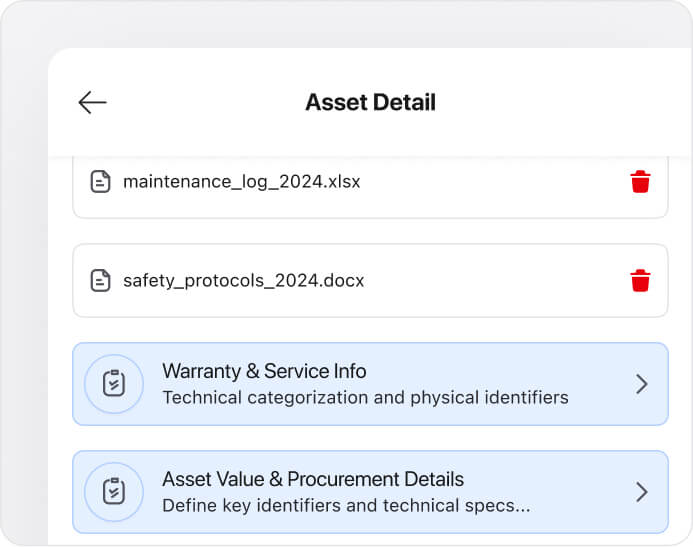Delete maintenance_log_2024.xlsx with trash icon
The height and width of the screenshot is (547, 693).
(640, 182)
